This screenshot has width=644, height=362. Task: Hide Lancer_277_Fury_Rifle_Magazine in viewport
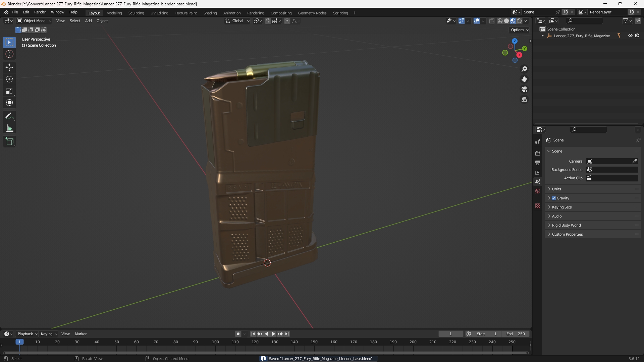[x=630, y=36]
